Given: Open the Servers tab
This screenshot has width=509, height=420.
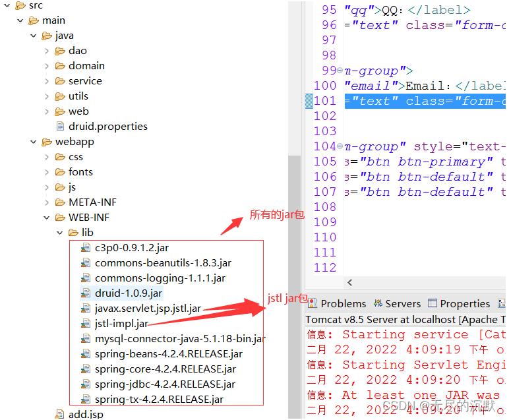Looking at the screenshot, I should tap(397, 303).
